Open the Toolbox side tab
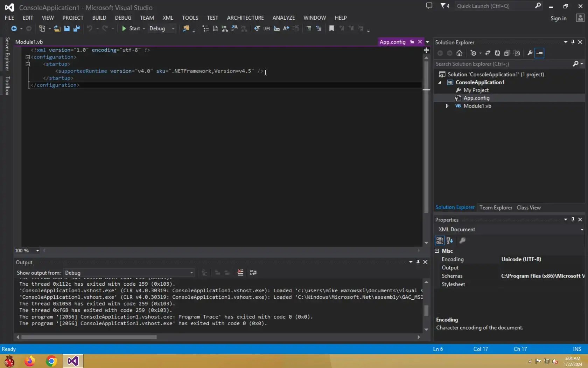The height and width of the screenshot is (368, 588). point(7,86)
